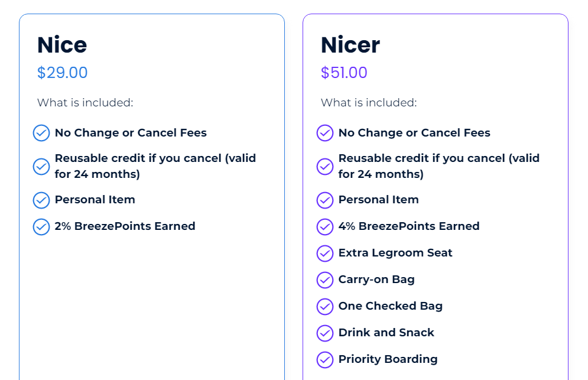Click blue checkmark for No Change or Cancel Fees
Screen dimensions: 588x380
tap(41, 133)
